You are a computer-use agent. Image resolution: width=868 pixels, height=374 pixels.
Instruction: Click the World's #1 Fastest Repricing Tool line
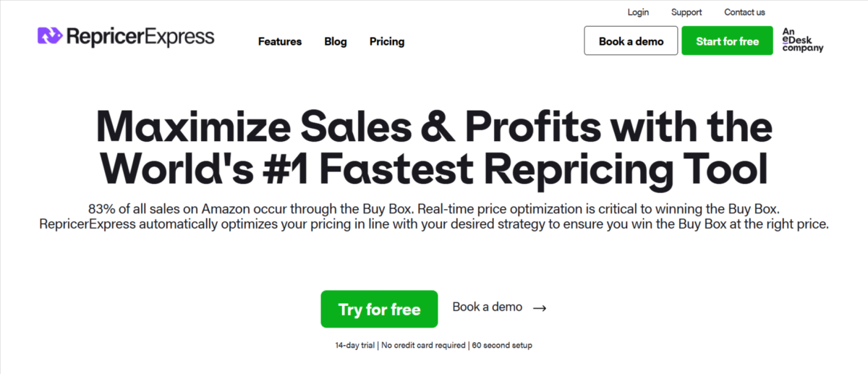pyautogui.click(x=434, y=169)
